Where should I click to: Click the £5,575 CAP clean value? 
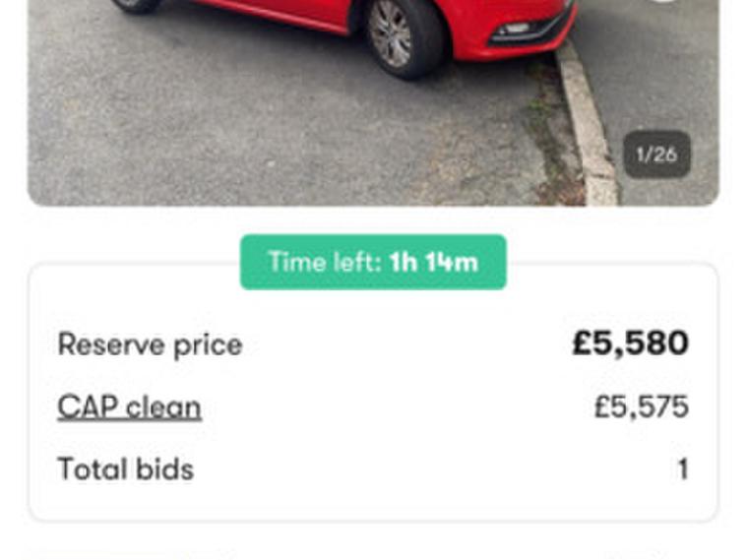(641, 407)
